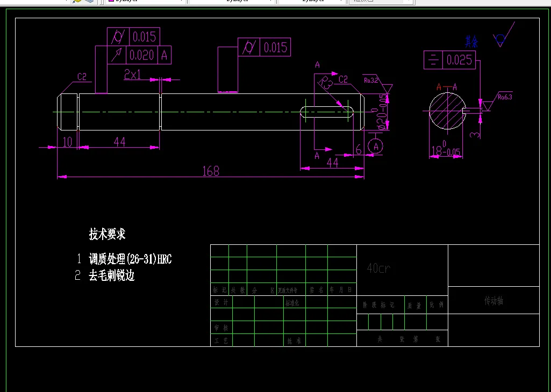Click the cylindricity symbol beside the standalone 0.015
This screenshot has height=392, width=551.
point(249,47)
